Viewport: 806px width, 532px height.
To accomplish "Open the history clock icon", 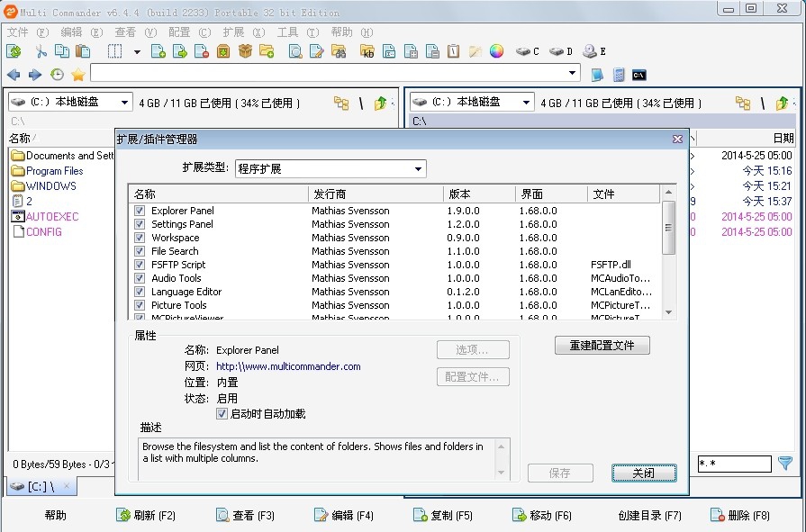I will (x=57, y=75).
